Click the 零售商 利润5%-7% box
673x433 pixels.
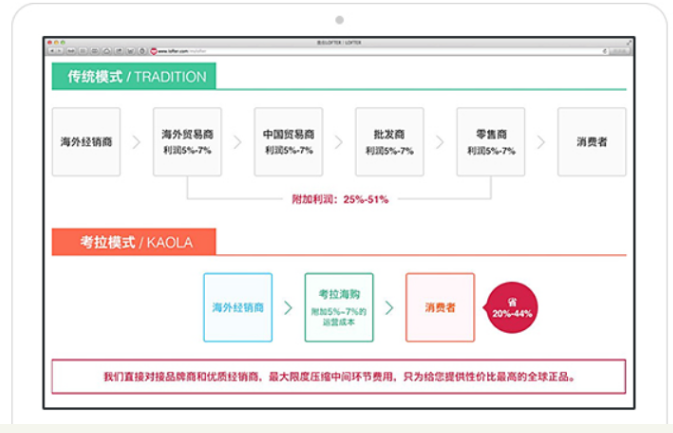[x=491, y=142]
